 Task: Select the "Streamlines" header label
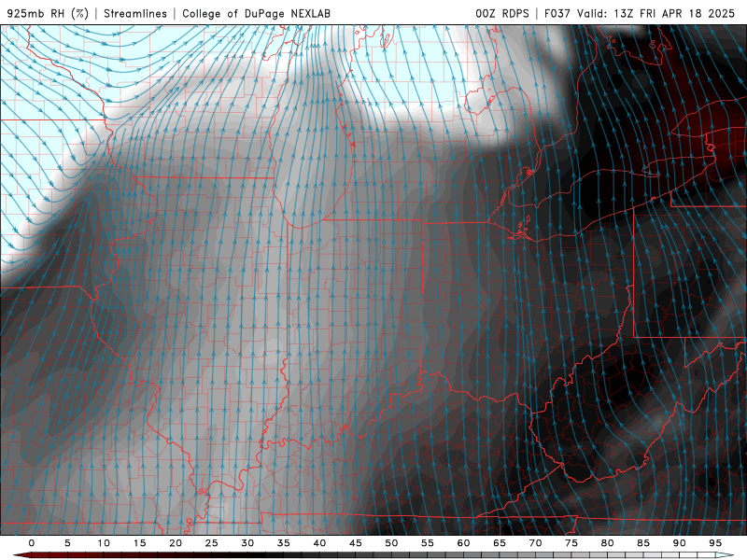(135, 14)
